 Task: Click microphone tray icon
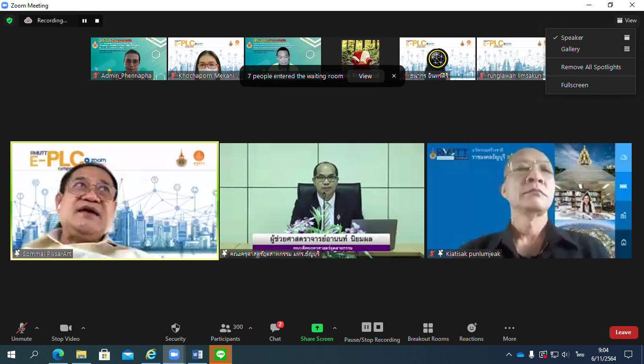pyautogui.click(x=532, y=355)
